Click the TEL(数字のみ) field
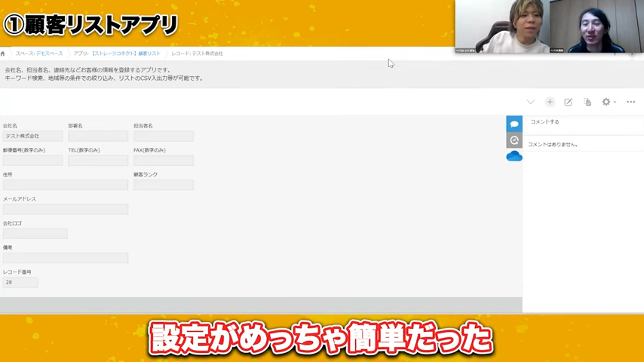The height and width of the screenshot is (362, 644). [98, 161]
